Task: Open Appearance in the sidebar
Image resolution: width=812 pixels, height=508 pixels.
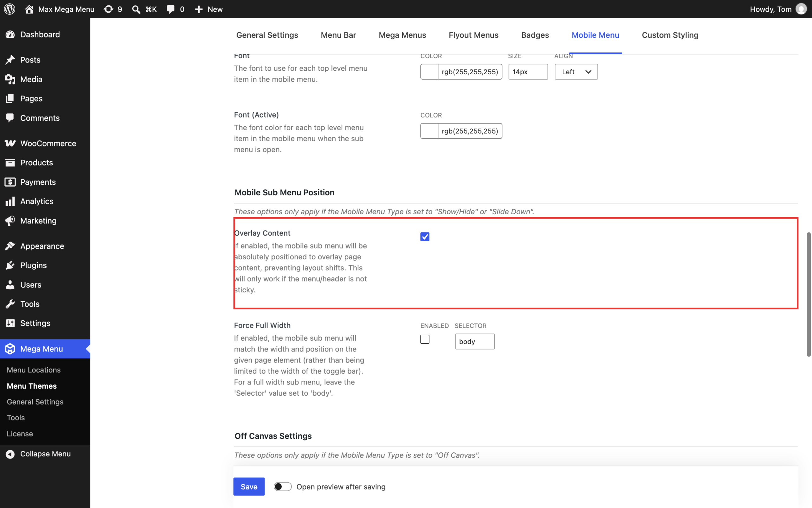Action: (45, 246)
